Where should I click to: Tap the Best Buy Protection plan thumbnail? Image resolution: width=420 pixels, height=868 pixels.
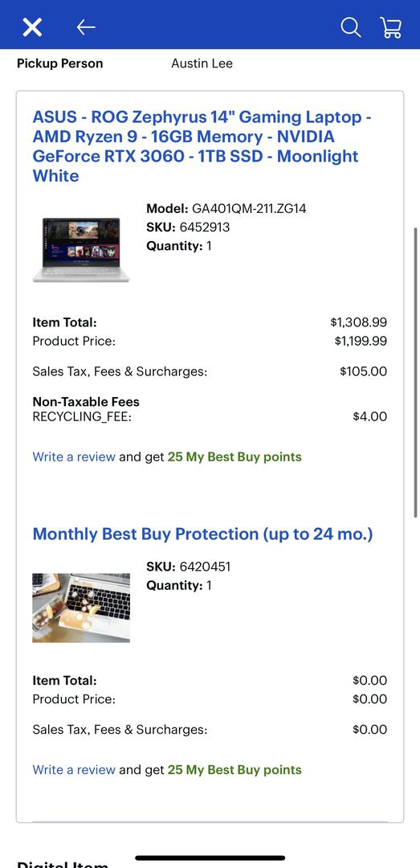point(81,608)
